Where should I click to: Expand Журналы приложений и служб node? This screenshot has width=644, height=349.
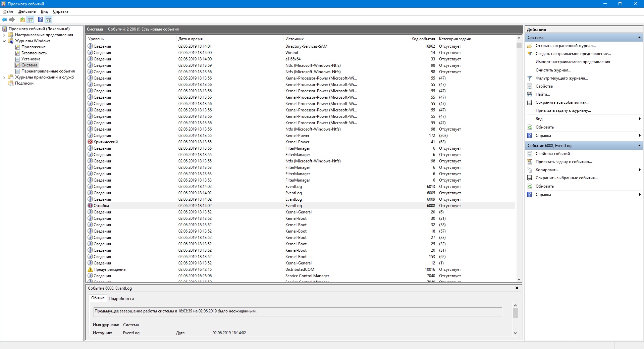pyautogui.click(x=4, y=77)
